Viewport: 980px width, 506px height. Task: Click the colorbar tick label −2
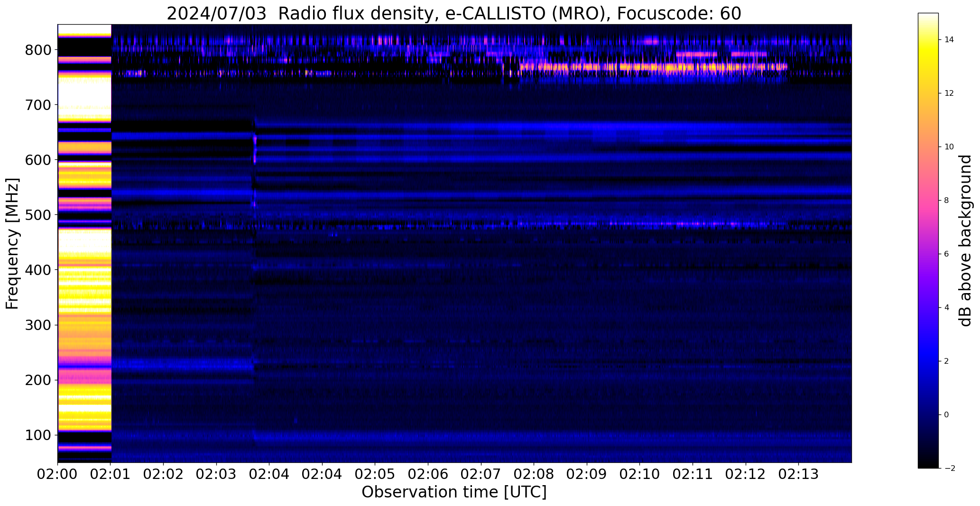tap(949, 469)
